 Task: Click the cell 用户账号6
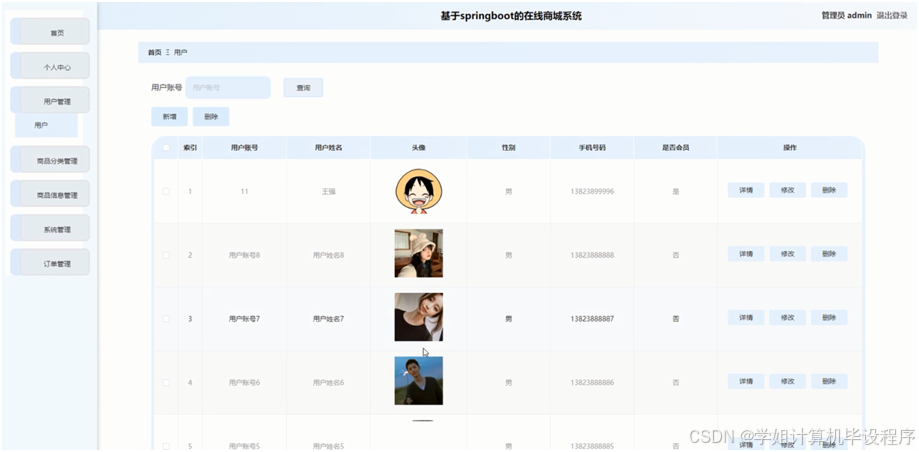pos(244,382)
